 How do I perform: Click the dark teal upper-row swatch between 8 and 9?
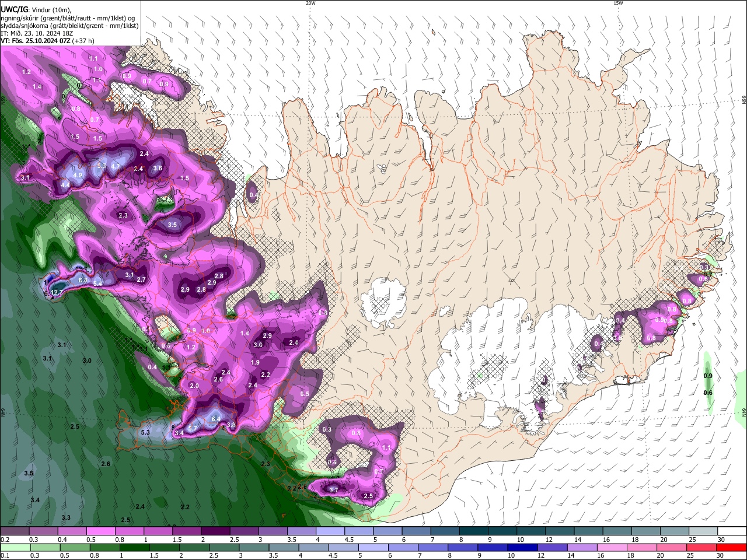point(473,531)
